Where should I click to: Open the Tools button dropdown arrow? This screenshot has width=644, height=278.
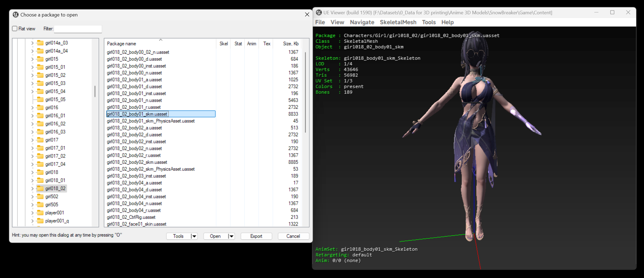194,236
